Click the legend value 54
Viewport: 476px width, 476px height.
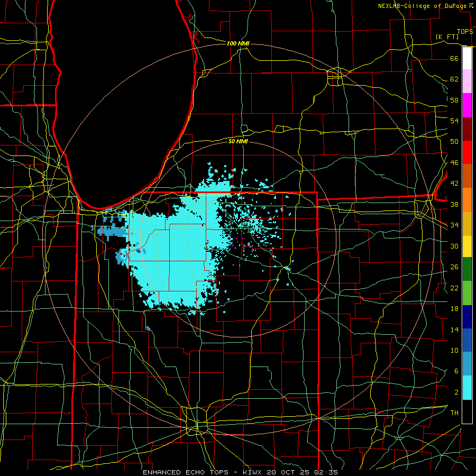coord(454,121)
